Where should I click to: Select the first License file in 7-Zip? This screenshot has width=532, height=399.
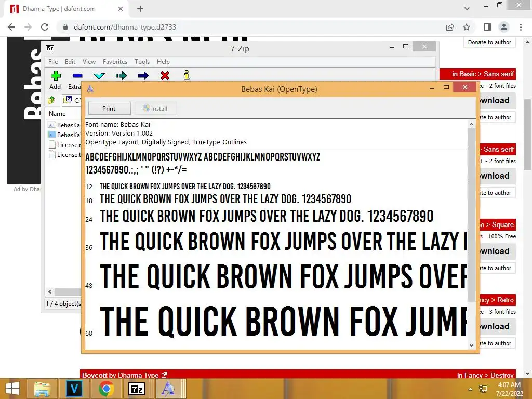click(64, 144)
